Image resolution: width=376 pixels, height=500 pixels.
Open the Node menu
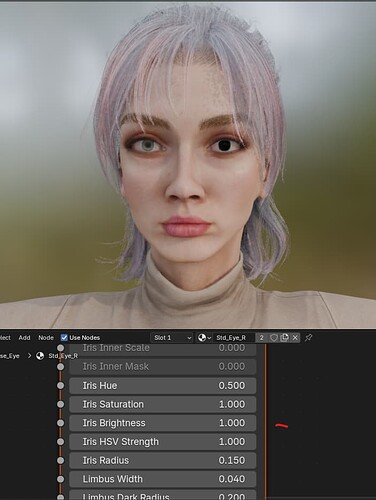(x=46, y=338)
